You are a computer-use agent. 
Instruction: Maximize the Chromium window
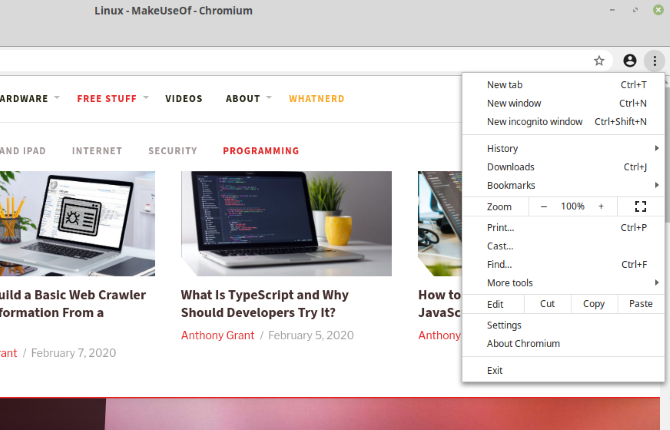tap(635, 10)
